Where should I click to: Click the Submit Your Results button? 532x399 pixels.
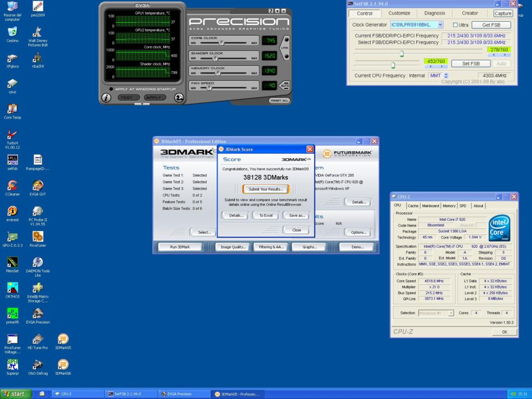tap(265, 189)
